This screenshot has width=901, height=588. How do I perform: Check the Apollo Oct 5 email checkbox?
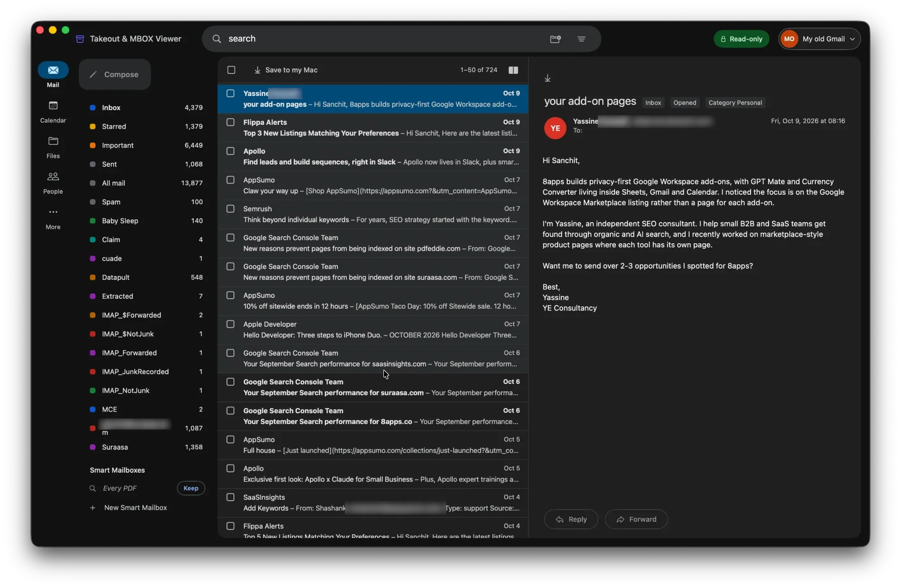(231, 469)
